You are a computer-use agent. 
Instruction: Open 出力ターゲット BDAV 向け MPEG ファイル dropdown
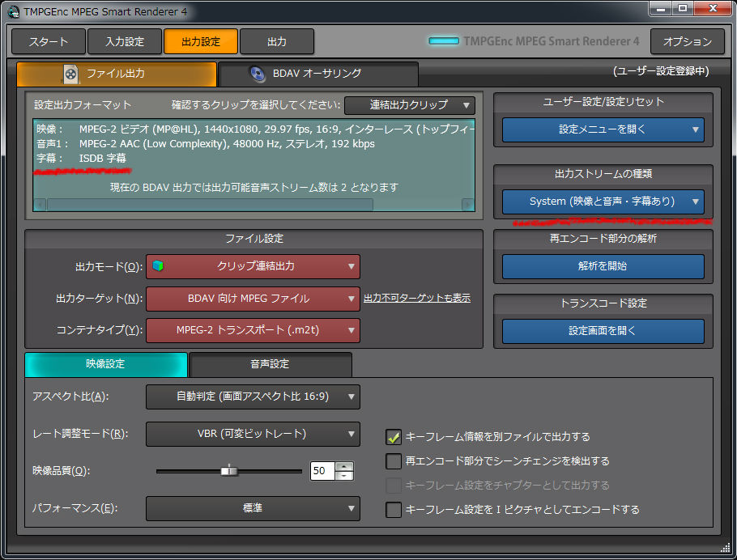pos(253,299)
